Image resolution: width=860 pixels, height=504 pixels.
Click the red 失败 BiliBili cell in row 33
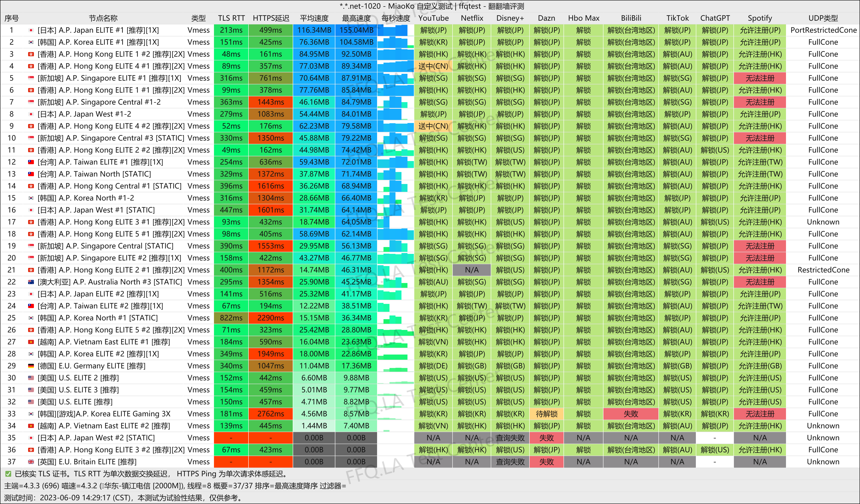[631, 414]
